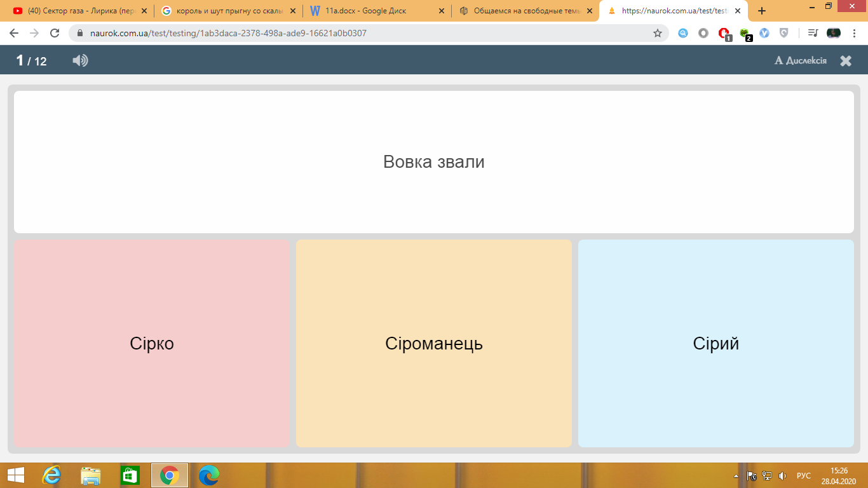The image size is (868, 488).
Task: Close the naurok test tab
Action: (739, 11)
